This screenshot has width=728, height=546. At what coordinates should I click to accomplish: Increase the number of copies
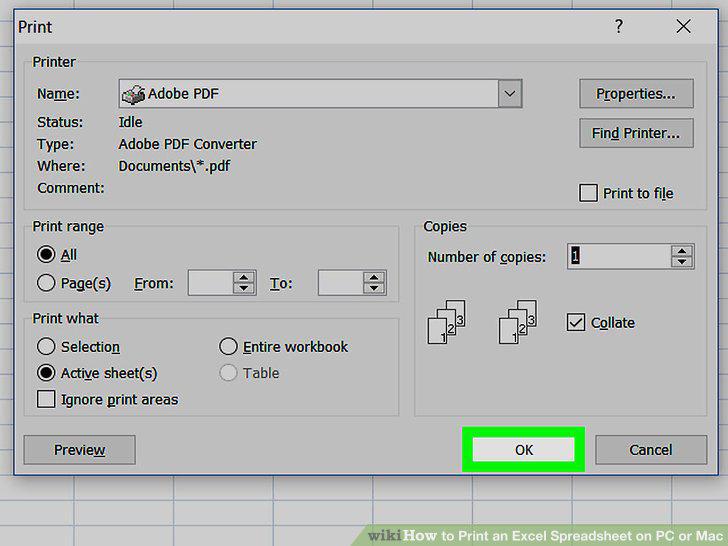[682, 251]
